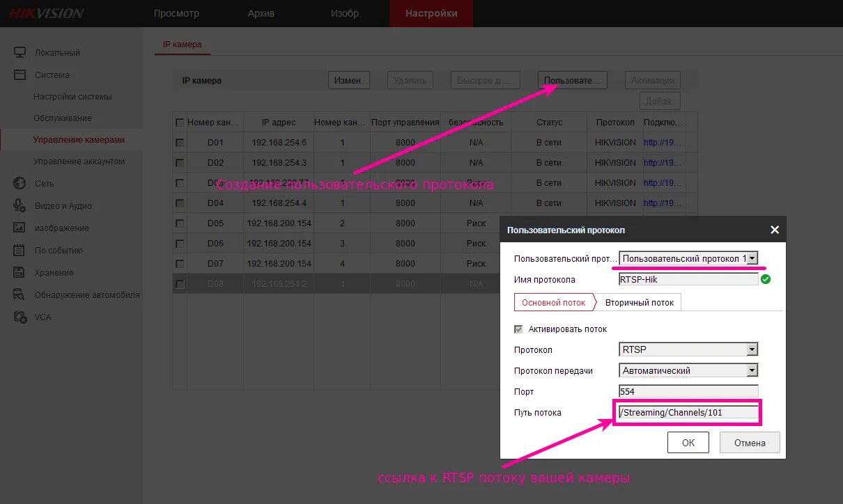Sort by the Порт управления column header
Image resolution: width=843 pixels, height=504 pixels.
(x=405, y=123)
